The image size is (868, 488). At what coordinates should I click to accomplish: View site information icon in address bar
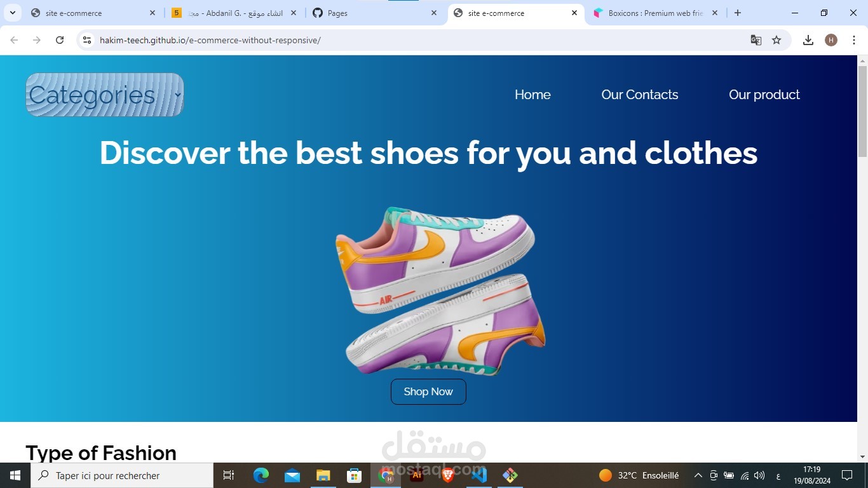(87, 40)
